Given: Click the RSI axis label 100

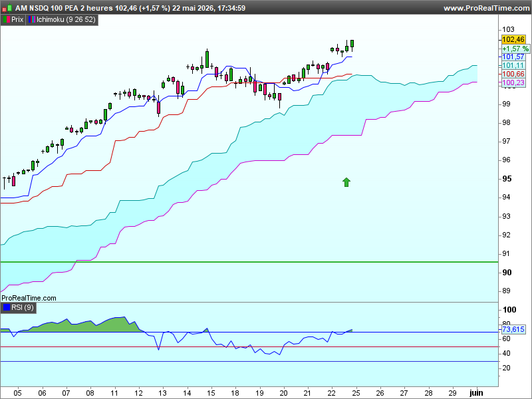Looking at the screenshot, I should (509, 309).
